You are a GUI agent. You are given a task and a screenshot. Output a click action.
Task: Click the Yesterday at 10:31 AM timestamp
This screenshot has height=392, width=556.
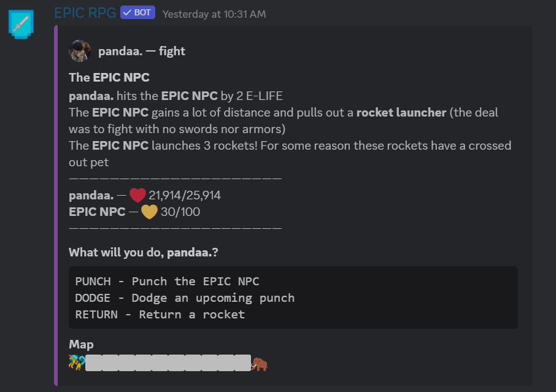point(214,13)
